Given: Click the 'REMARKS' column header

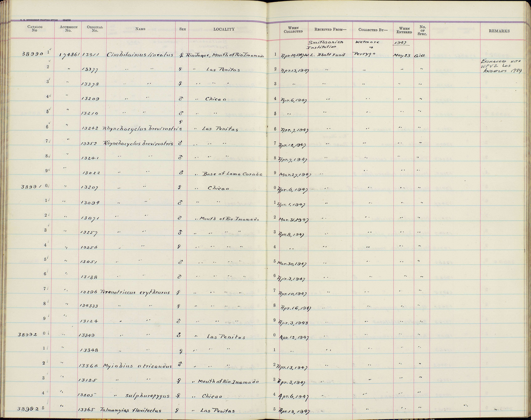Looking at the screenshot, I should click(499, 31).
